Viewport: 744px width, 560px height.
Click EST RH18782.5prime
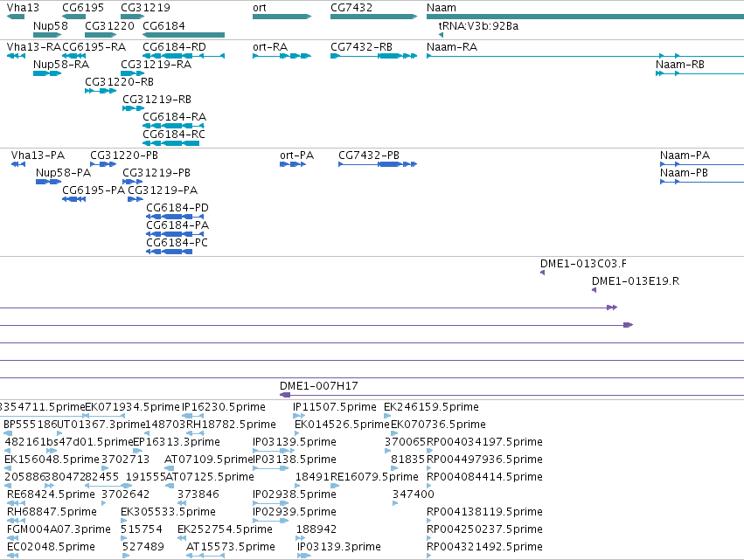point(231,425)
